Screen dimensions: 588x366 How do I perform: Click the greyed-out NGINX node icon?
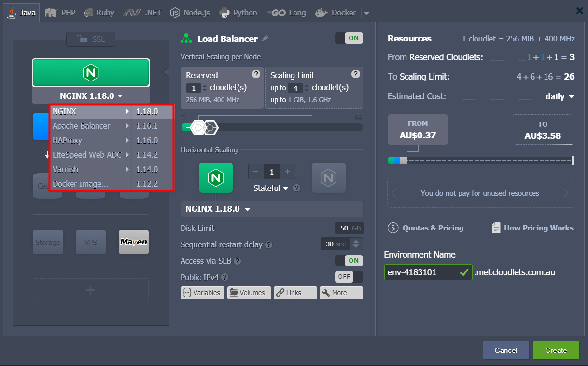pyautogui.click(x=329, y=178)
